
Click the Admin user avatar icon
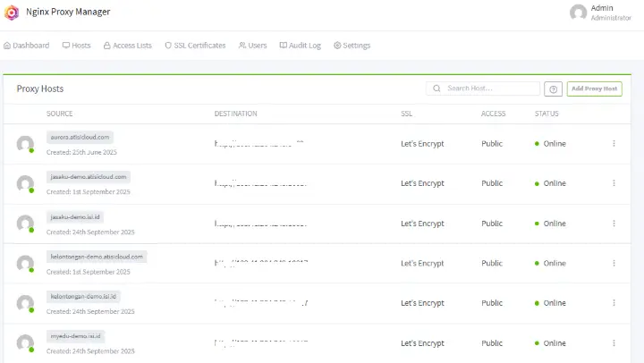[x=578, y=13]
